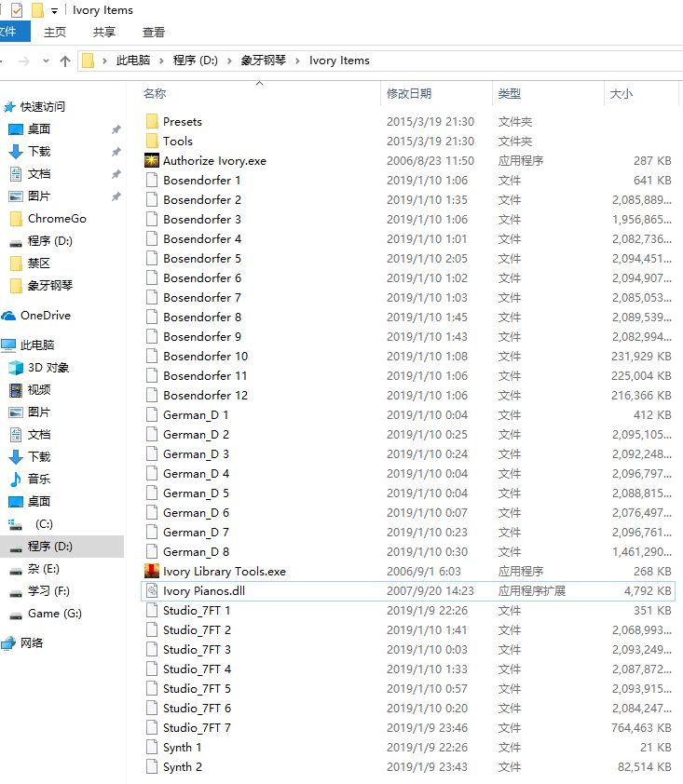Click the Up one level arrow
This screenshot has width=683, height=784.
[x=65, y=61]
